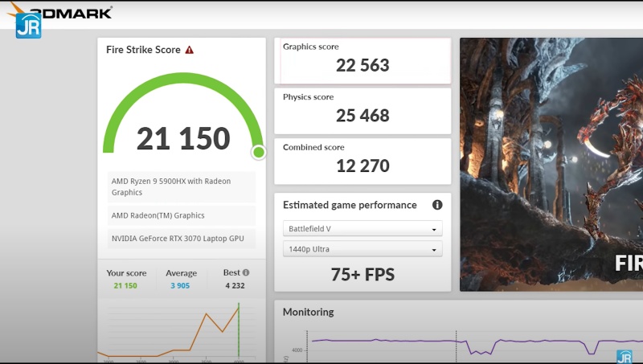This screenshot has height=364, width=643.
Task: Click the green marker line in score chart
Action: tap(239, 329)
